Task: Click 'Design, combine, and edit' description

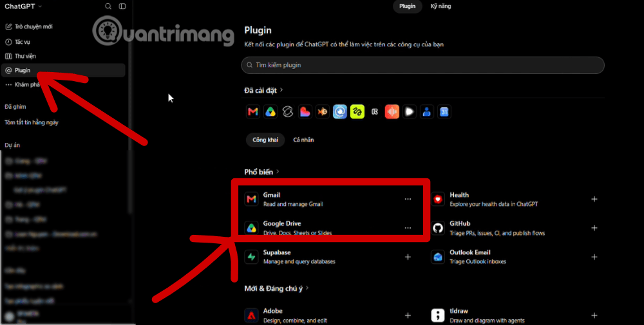Action: 295,320
